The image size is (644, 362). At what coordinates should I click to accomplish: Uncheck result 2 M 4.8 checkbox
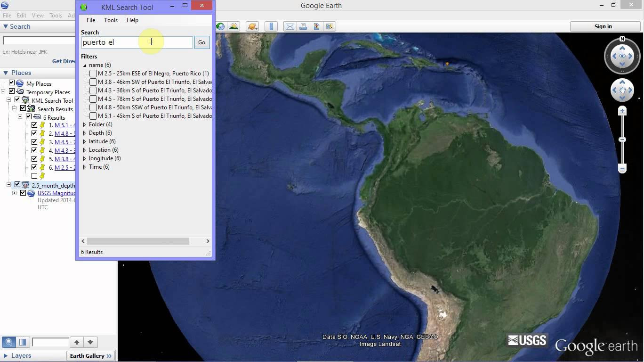34,133
